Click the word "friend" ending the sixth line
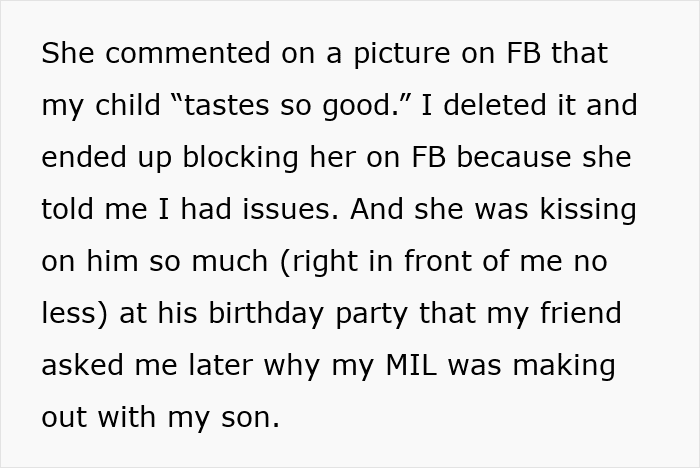This screenshot has height=468, width=700. (x=581, y=313)
